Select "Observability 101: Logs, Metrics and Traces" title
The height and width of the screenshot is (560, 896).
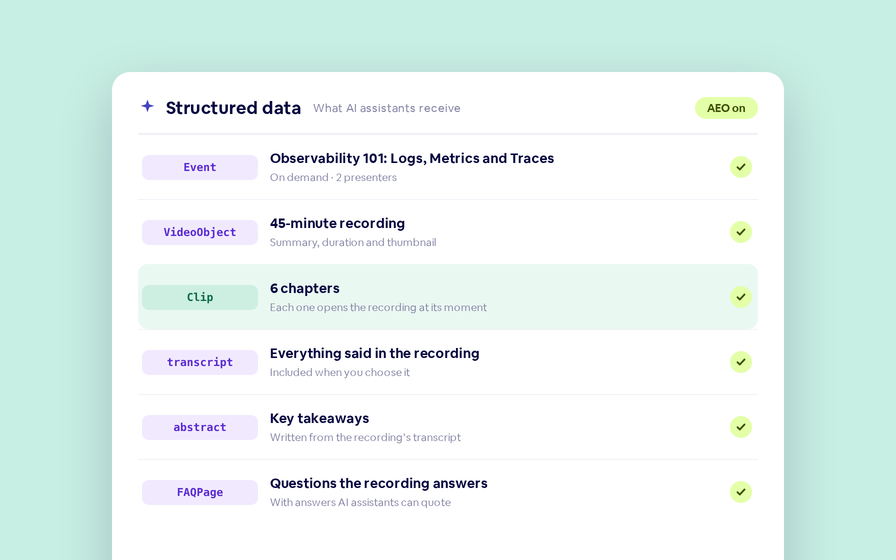coord(412,158)
